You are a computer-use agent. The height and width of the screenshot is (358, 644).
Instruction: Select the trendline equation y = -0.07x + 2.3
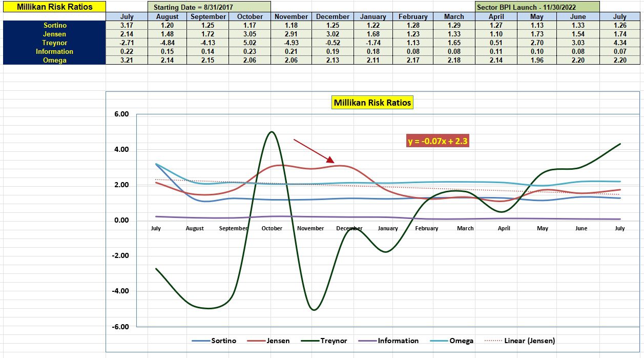tap(438, 141)
